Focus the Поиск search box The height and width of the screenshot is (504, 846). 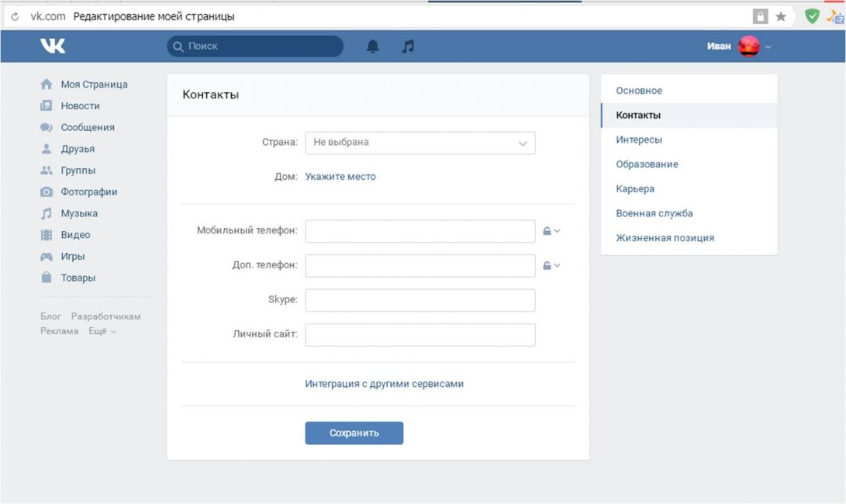click(256, 47)
